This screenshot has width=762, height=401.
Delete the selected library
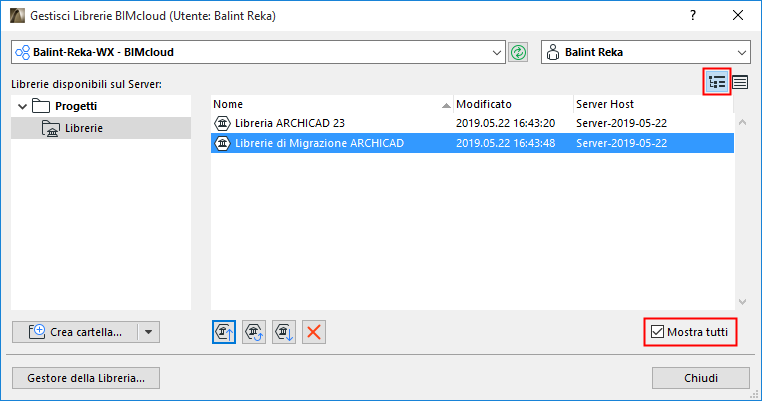314,332
